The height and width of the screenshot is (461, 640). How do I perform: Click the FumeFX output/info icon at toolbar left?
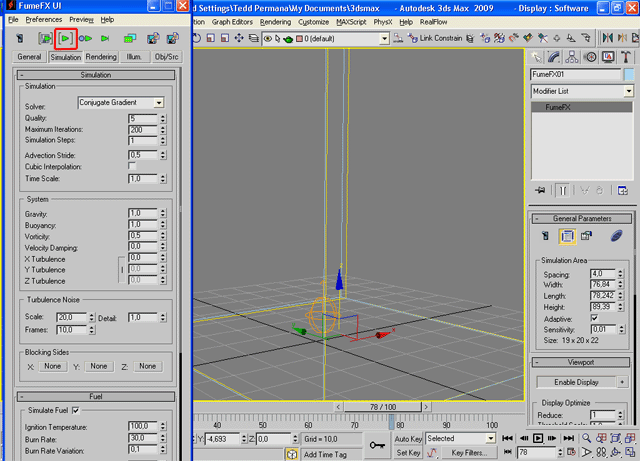tap(20, 38)
